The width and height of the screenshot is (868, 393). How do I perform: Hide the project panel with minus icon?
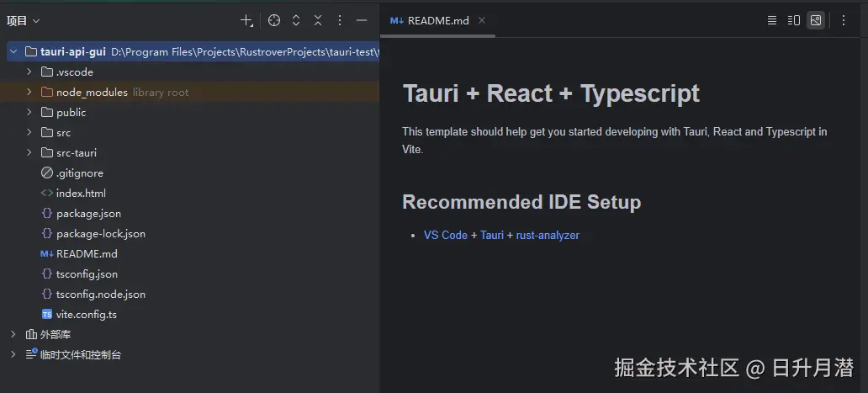click(362, 20)
